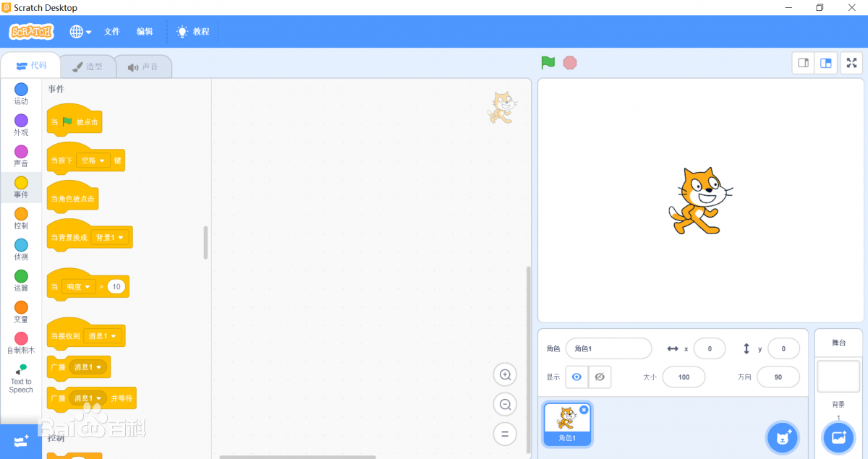Zoom in on the code workspace
Screen dimensions: 868x459
pyautogui.click(x=505, y=374)
